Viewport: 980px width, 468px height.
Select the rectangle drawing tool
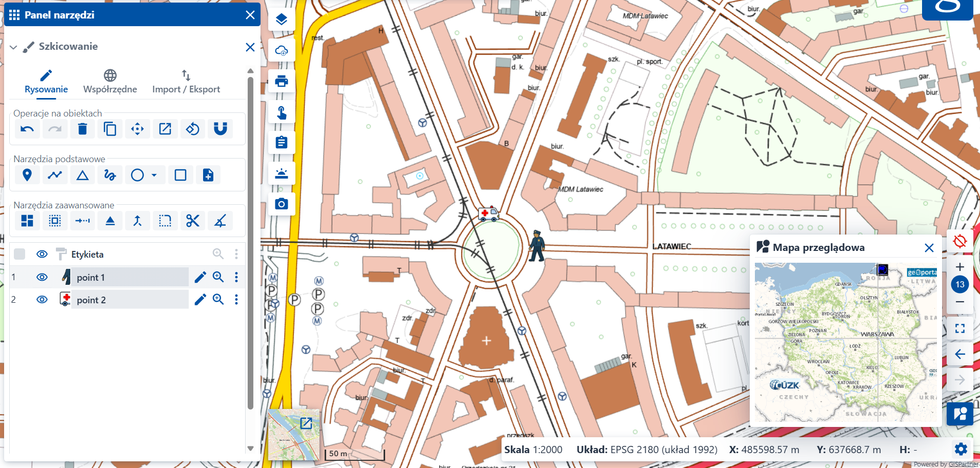[x=181, y=175]
